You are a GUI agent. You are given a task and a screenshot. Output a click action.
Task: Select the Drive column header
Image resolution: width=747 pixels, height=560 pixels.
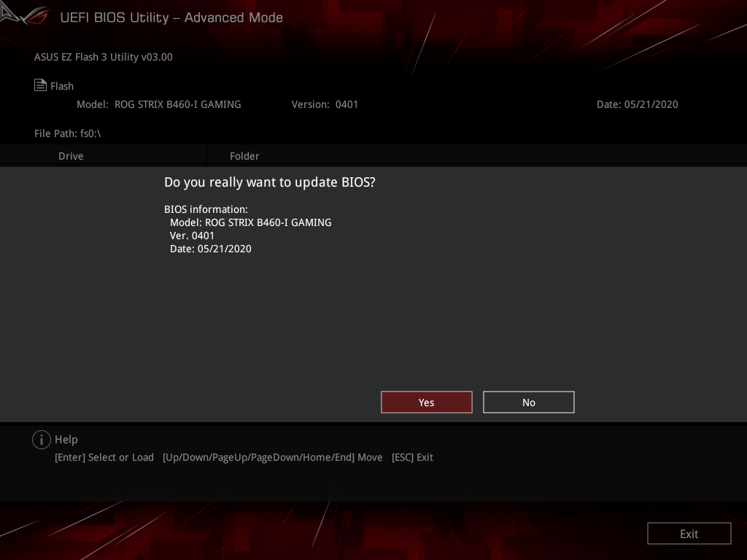71,156
